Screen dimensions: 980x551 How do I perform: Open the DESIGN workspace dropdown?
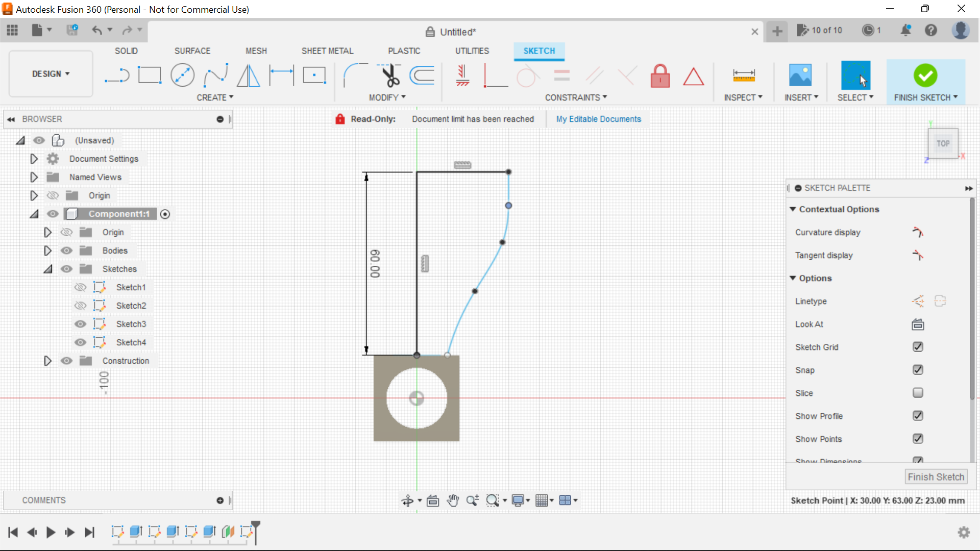click(50, 73)
